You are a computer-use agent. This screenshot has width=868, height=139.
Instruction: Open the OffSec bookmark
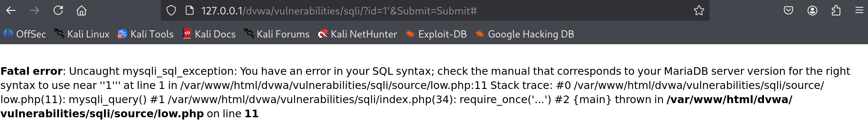tap(25, 34)
